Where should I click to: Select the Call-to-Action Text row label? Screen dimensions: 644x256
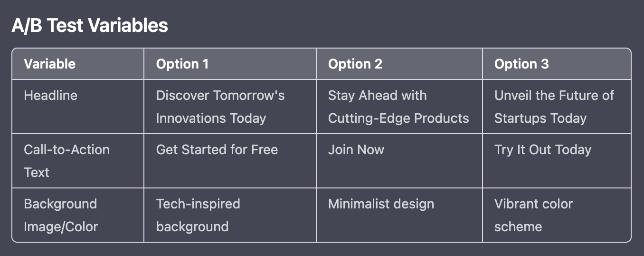click(78, 161)
